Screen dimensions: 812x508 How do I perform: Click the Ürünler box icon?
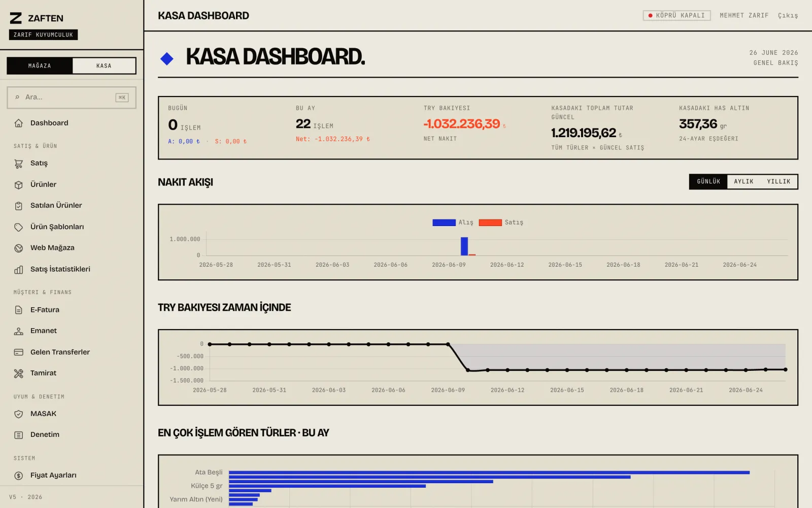[19, 185]
